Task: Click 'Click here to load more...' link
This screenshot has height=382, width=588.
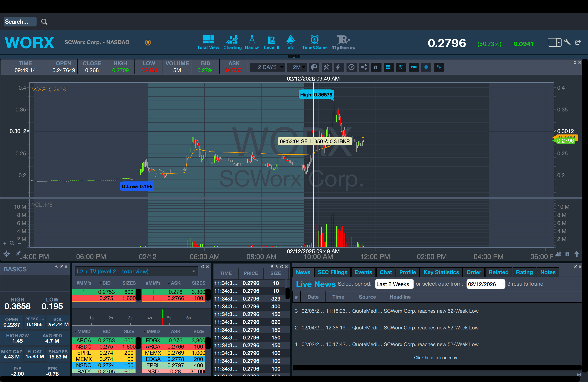Action: point(438,357)
